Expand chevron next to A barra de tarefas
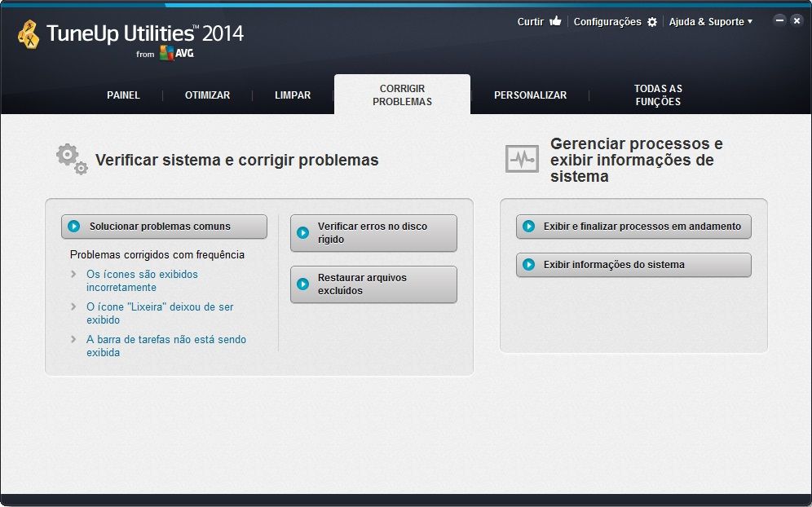 click(74, 340)
